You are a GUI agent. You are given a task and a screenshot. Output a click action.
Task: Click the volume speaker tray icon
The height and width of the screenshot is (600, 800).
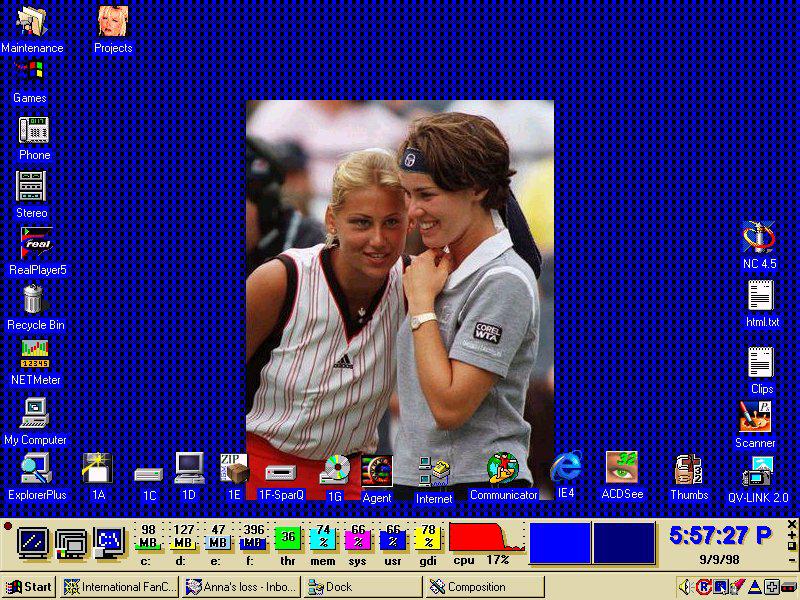click(685, 587)
